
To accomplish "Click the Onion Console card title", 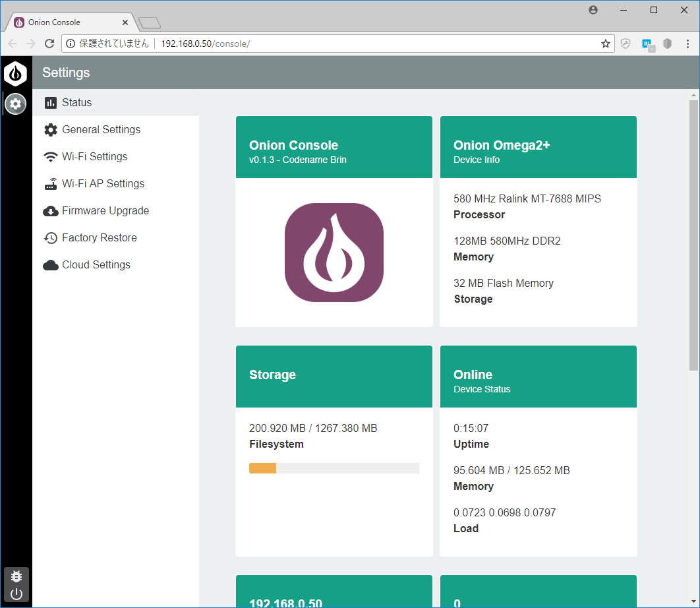I will [x=293, y=145].
